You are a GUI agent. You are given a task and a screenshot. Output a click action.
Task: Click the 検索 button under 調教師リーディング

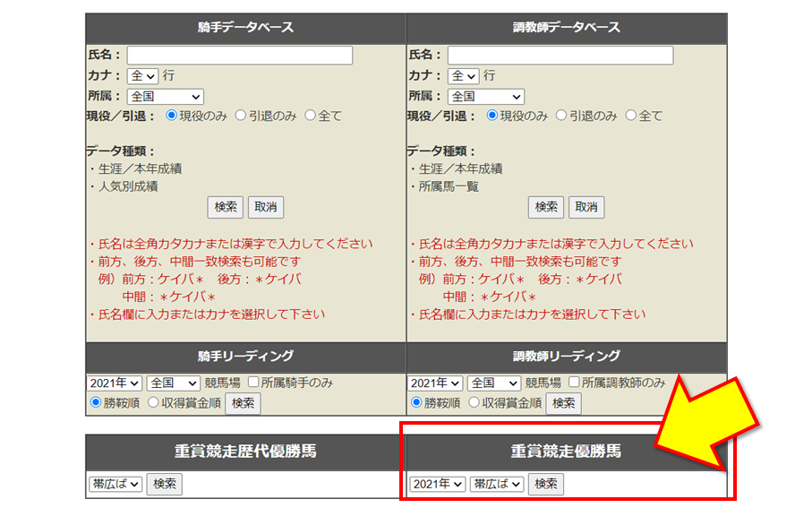(x=563, y=403)
